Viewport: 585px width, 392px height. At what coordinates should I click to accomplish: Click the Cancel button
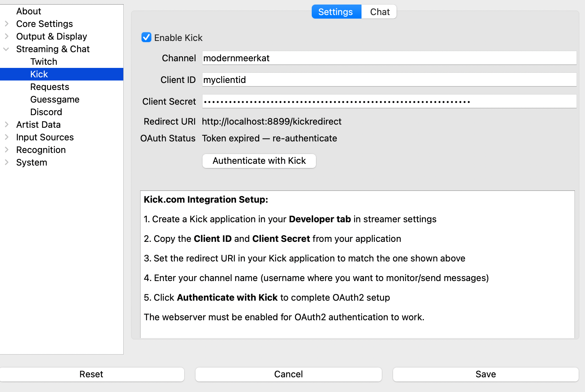(288, 374)
